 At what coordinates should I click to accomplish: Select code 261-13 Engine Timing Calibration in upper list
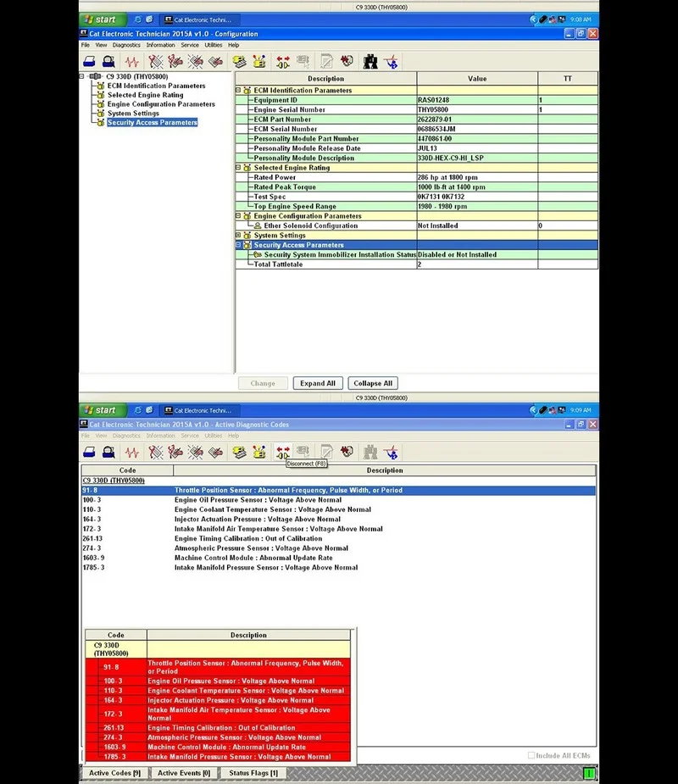pos(338,538)
